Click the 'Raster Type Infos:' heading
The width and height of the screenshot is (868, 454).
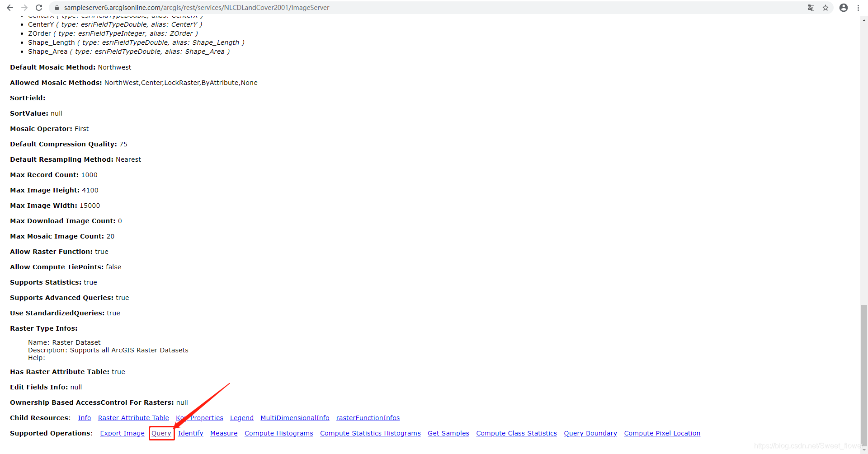44,328
